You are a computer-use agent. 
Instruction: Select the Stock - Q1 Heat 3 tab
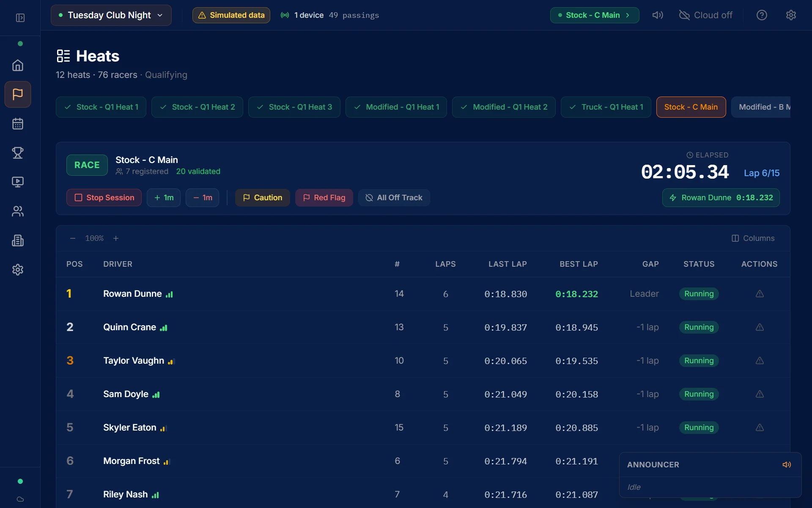click(x=294, y=107)
